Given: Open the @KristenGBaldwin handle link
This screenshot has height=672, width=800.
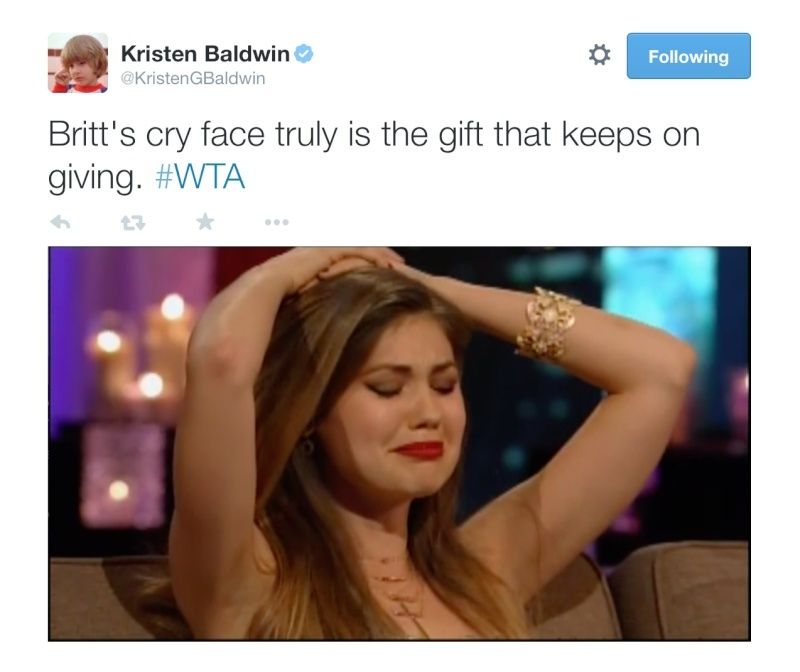Looking at the screenshot, I should pos(193,78).
